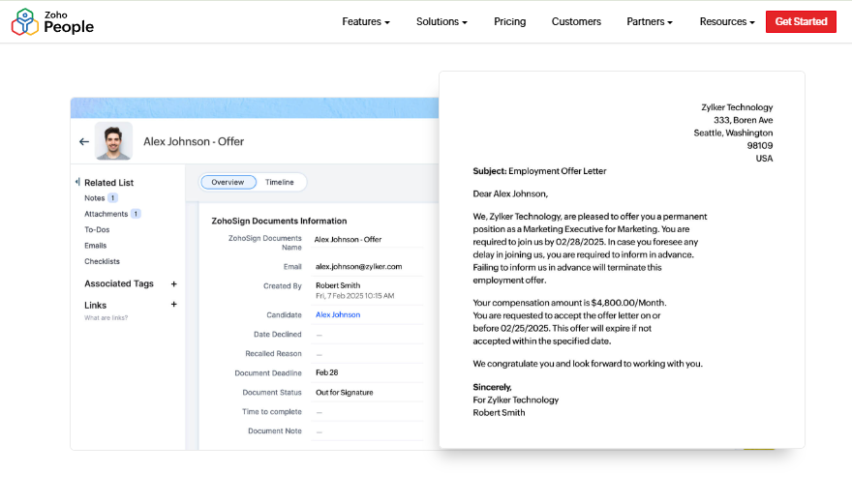852x504 pixels.
Task: Click the 'Out for Signature' status value
Action: [345, 393]
